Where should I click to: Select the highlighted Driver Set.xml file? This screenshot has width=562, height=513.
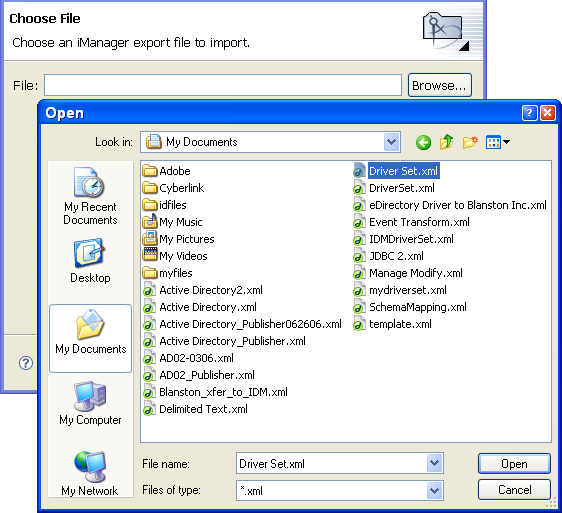point(396,171)
